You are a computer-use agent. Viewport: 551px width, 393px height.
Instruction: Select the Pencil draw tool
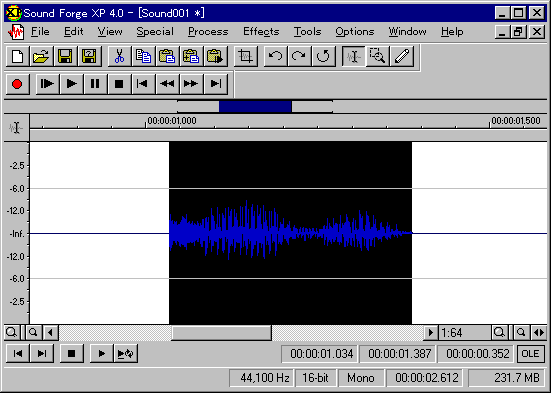tap(402, 56)
